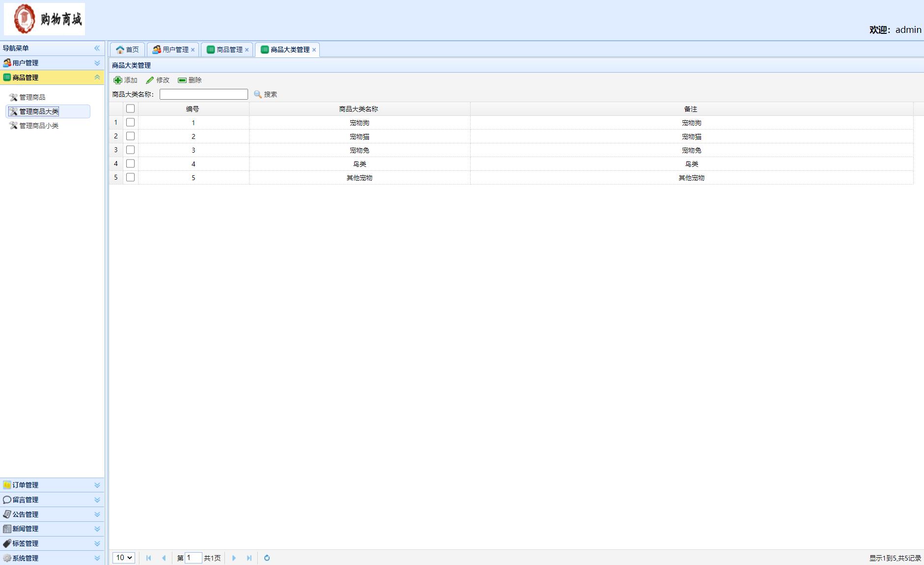Expand the 系统管理 accordion section
This screenshot has height=565, width=924.
pos(52,558)
